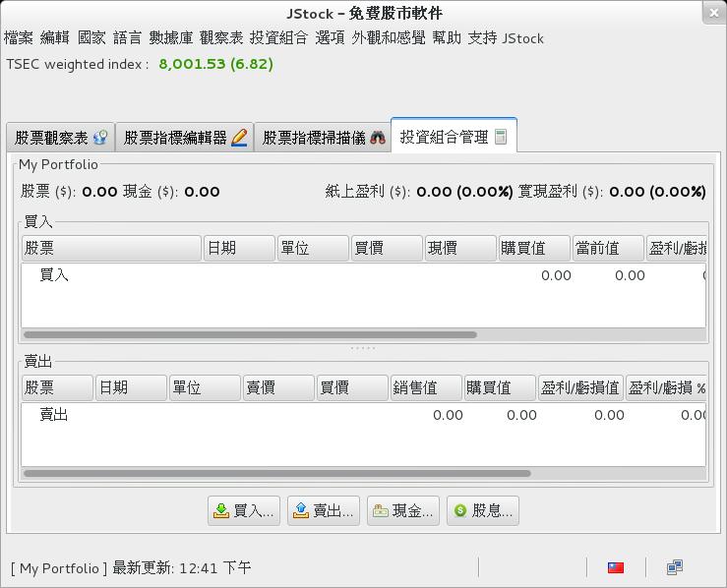Sort buy table by 現價 column
This screenshot has width=727, height=588.
coord(460,248)
